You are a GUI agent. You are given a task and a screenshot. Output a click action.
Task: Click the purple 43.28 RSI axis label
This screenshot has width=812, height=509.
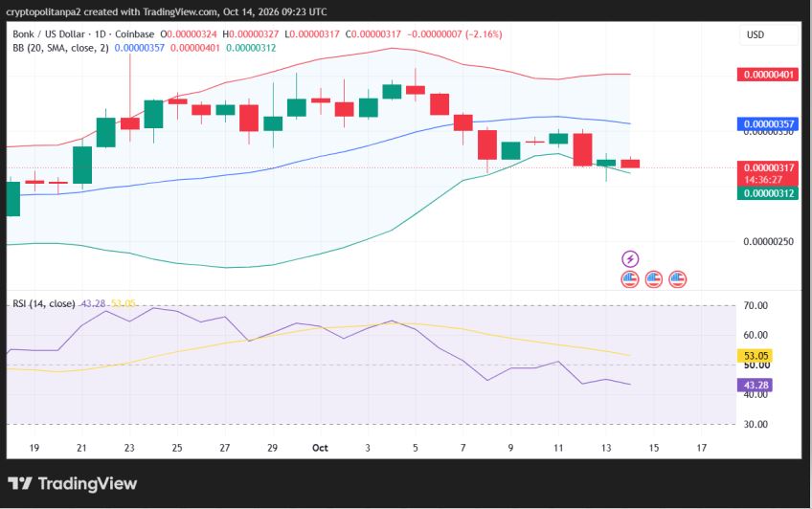tap(756, 386)
